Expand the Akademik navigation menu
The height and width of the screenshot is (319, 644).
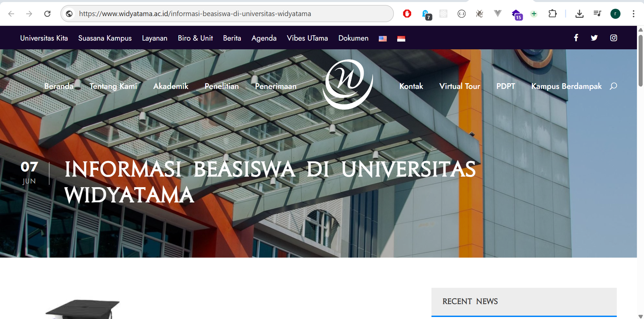coord(171,86)
